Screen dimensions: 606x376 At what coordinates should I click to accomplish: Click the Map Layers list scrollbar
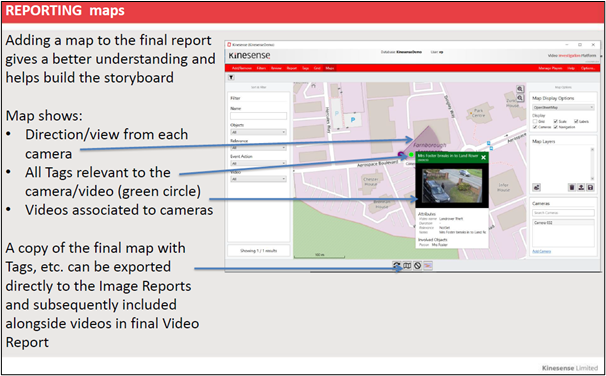[x=592, y=163]
